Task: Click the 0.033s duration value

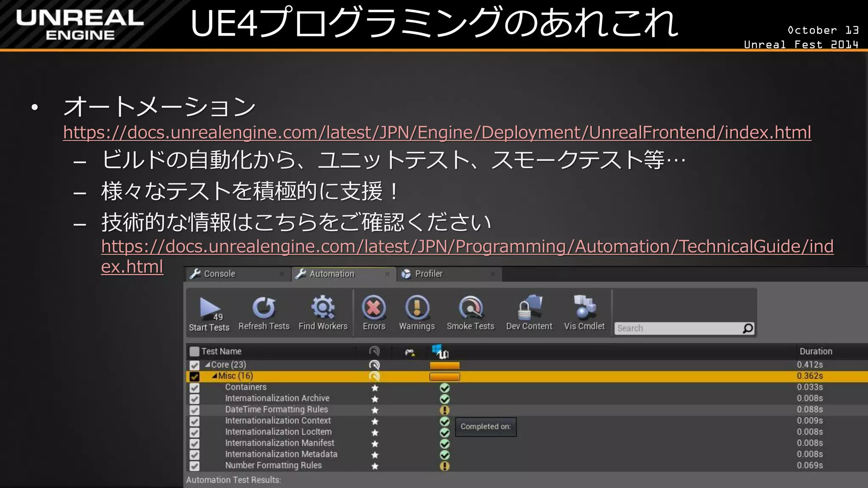Action: pos(810,387)
